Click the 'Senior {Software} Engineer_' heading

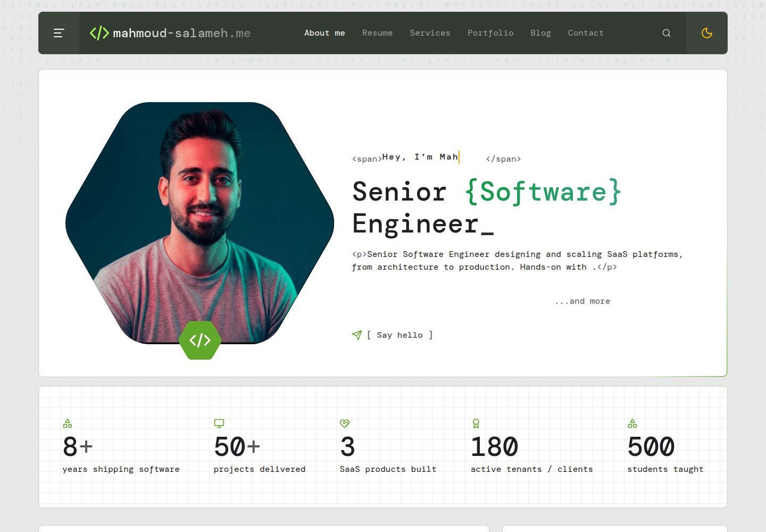(487, 207)
